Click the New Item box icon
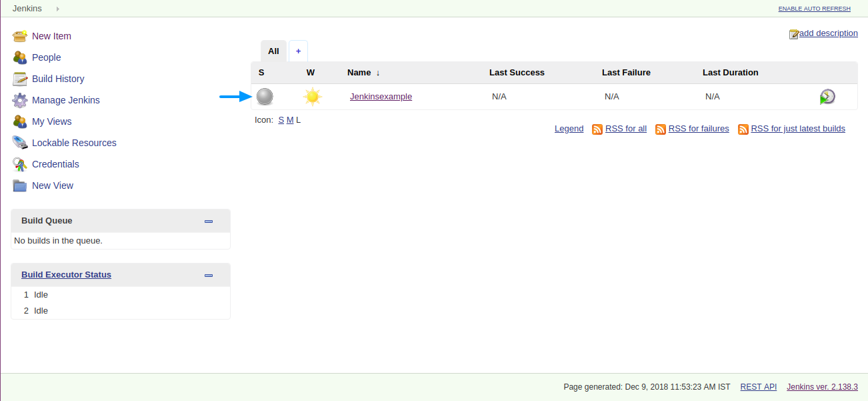868x401 pixels. click(20, 36)
